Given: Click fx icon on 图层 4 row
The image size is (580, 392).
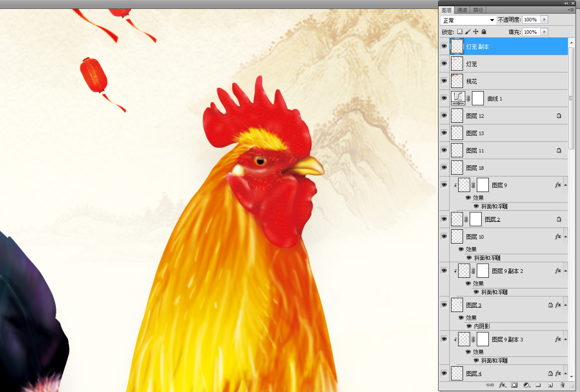Looking at the screenshot, I should tap(558, 373).
